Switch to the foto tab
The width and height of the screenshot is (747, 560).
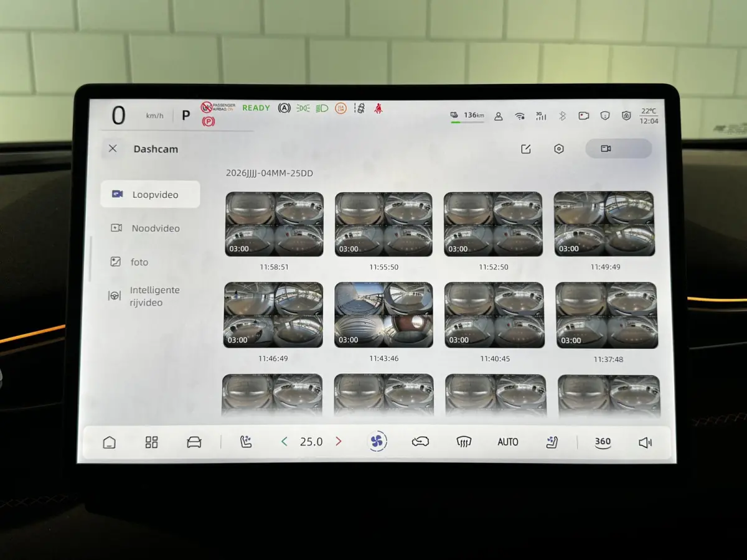pyautogui.click(x=150, y=262)
